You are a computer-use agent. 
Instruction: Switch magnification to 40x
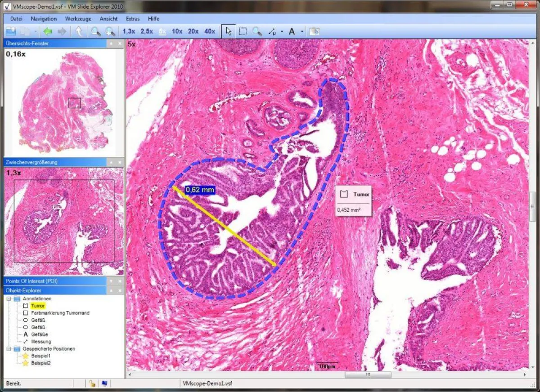[x=209, y=31]
